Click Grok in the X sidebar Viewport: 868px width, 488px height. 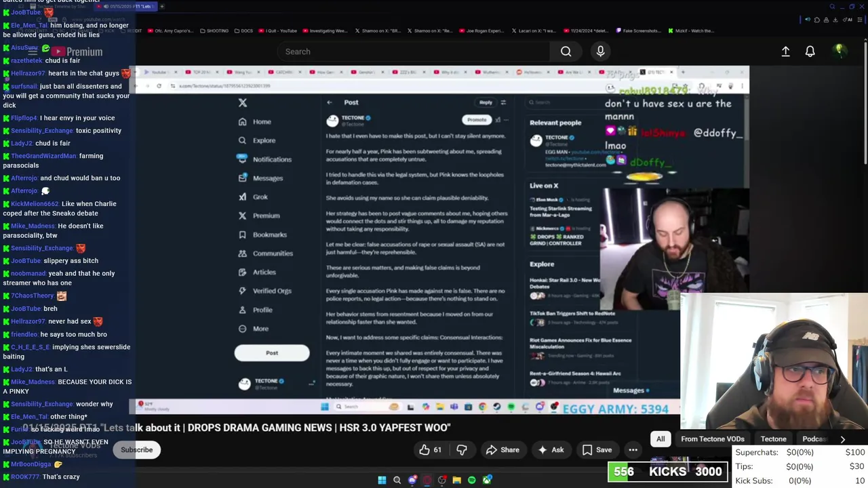pyautogui.click(x=253, y=197)
